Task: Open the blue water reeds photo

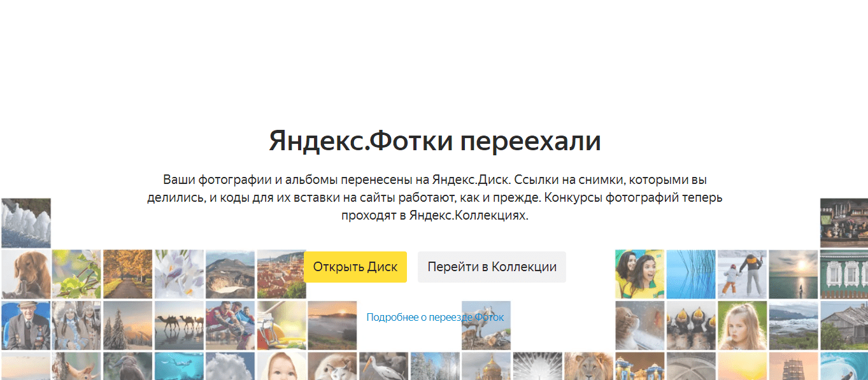Action: 691,274
